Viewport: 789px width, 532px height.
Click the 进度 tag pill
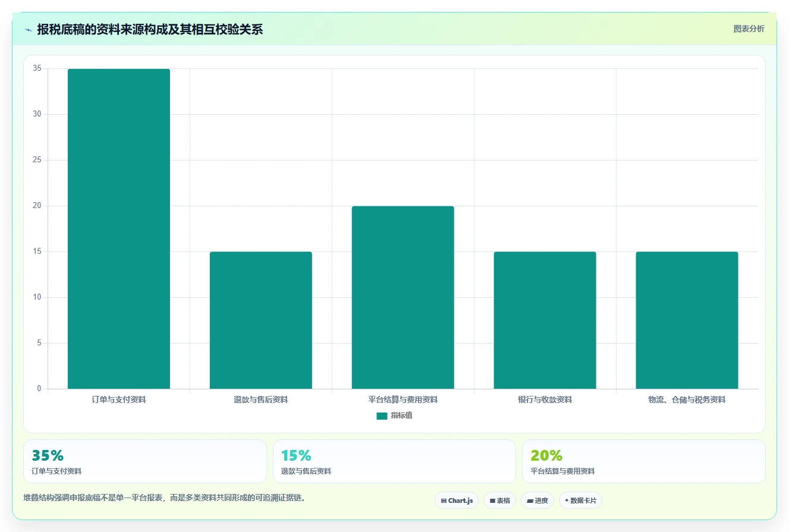pyautogui.click(x=537, y=500)
